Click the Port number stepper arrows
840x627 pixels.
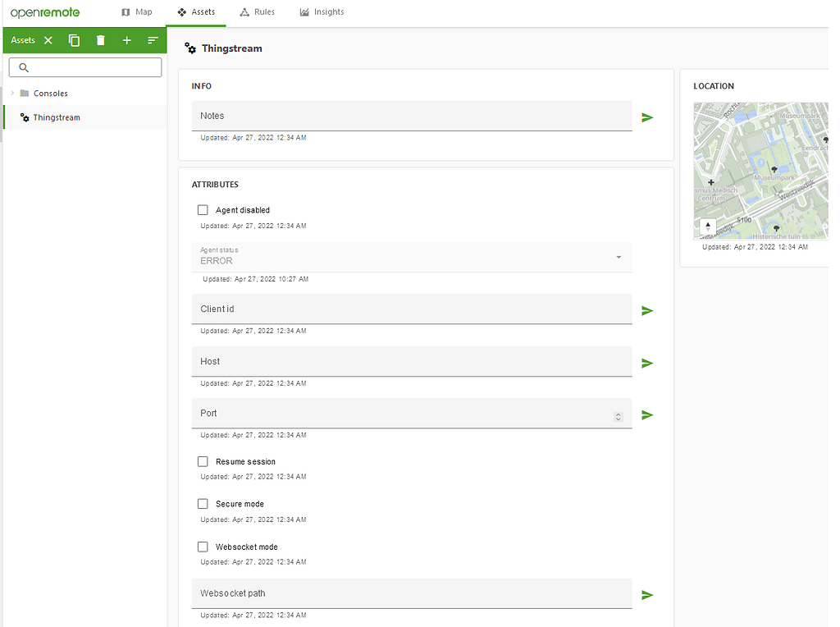pos(619,417)
